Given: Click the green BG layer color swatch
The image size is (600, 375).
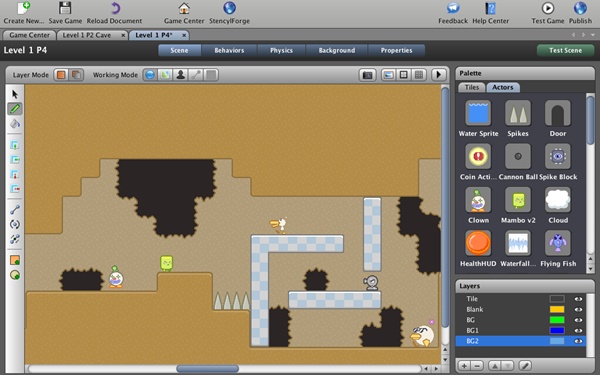Looking at the screenshot, I should 557,320.
